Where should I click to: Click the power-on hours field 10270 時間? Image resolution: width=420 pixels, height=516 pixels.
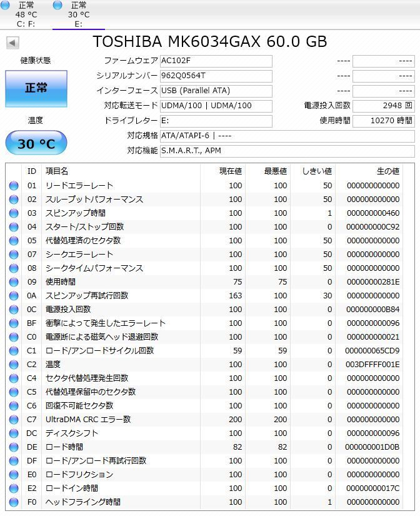pyautogui.click(x=384, y=121)
